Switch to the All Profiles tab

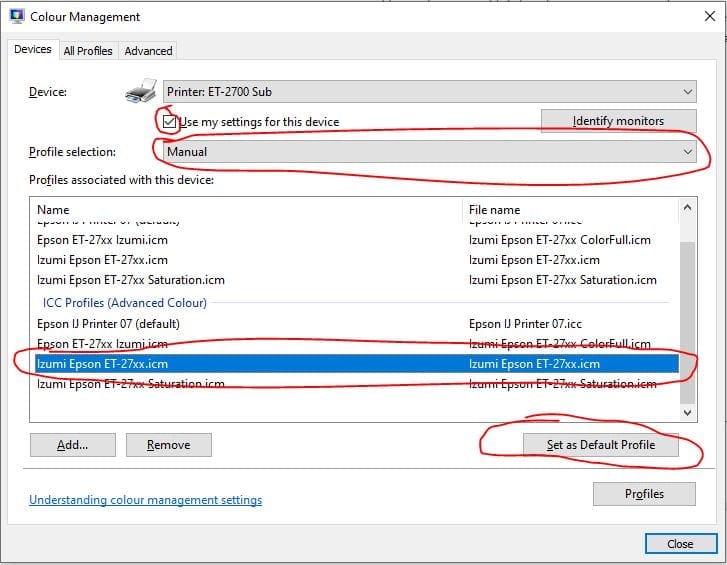(88, 51)
